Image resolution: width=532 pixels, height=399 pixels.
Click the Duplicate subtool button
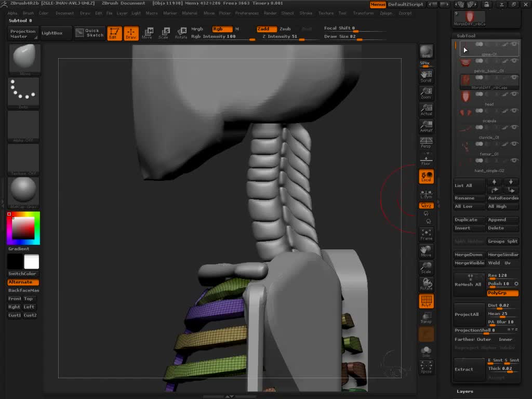tap(466, 220)
